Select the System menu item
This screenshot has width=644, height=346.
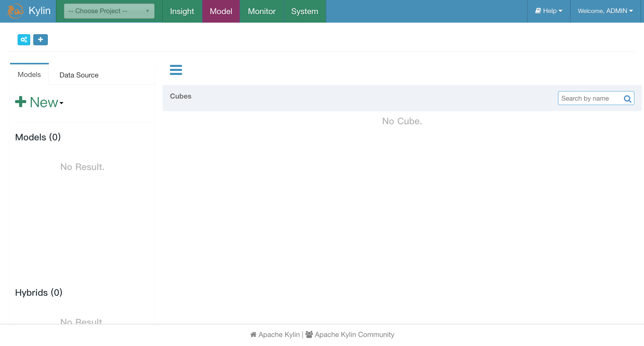(x=305, y=11)
